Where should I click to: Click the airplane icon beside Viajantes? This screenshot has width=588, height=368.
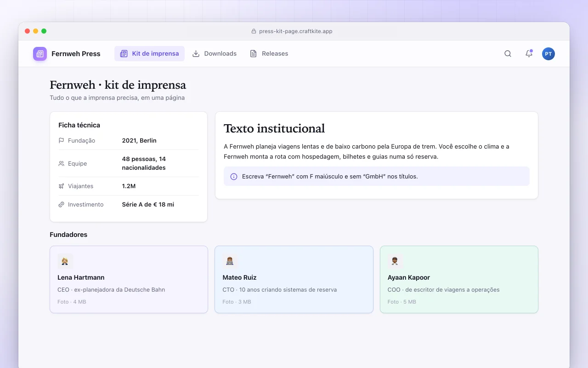pos(62,186)
